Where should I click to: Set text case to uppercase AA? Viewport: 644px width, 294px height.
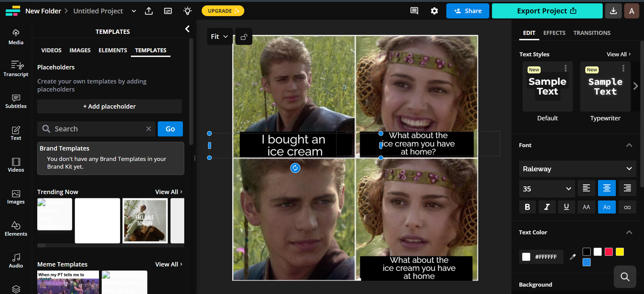pos(586,207)
